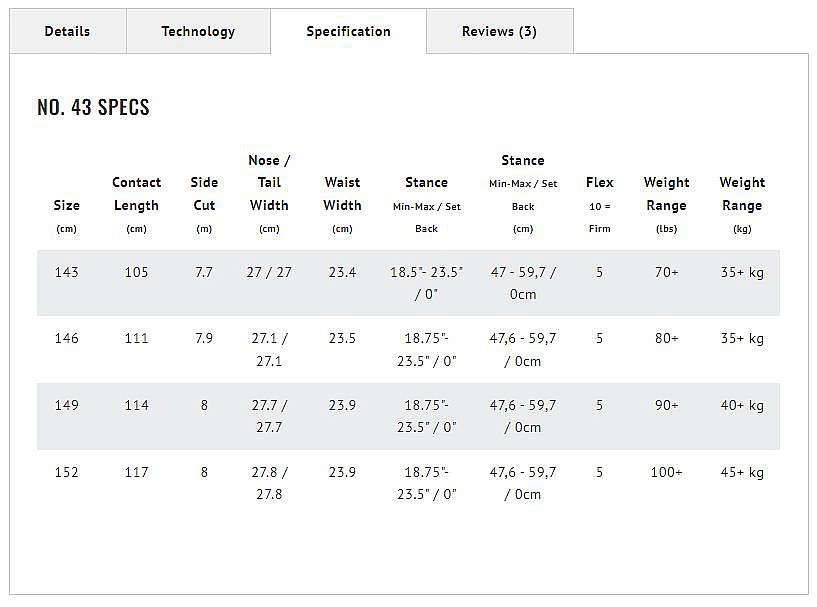
Task: Click the NO. 43 SPECS heading
Action: [93, 107]
